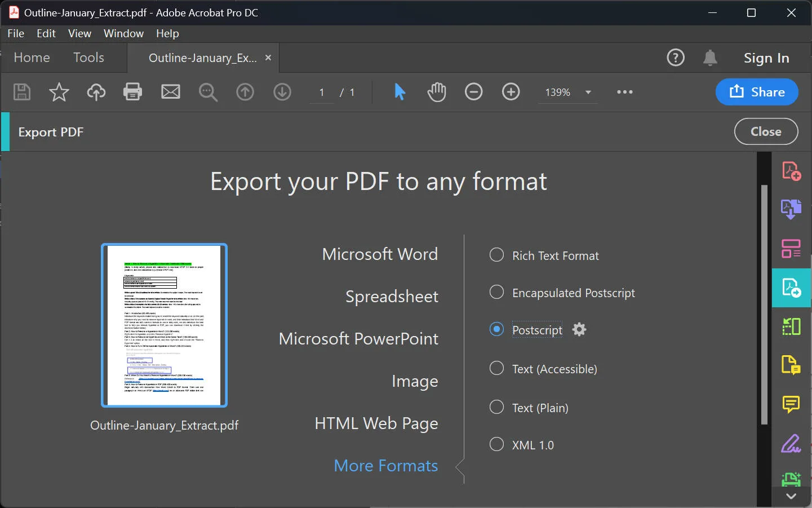This screenshot has width=812, height=508.
Task: Activate the Hand tool
Action: click(436, 92)
